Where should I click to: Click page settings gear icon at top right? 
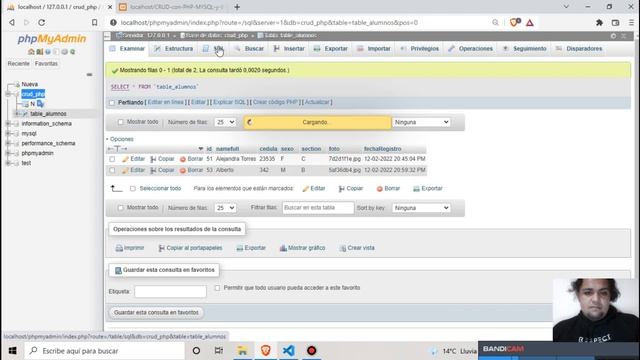613,36
